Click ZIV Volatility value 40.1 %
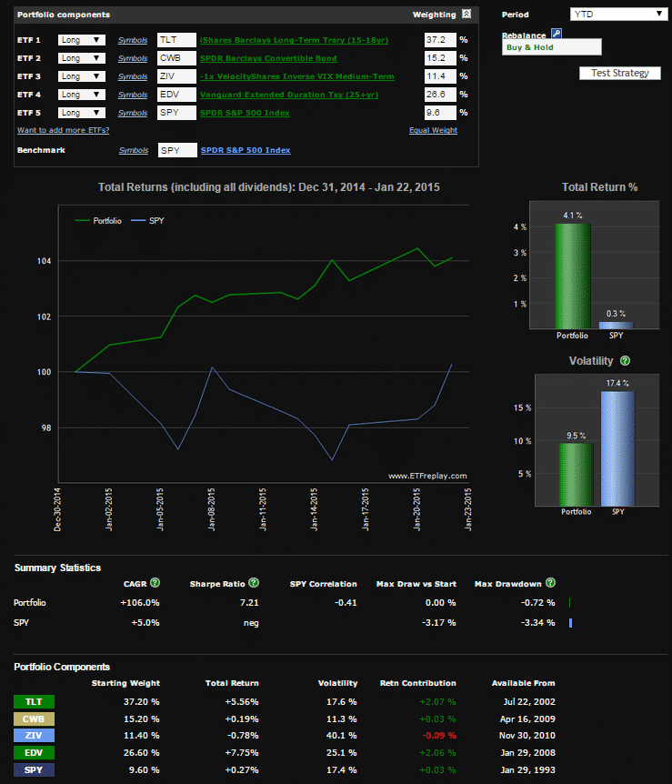672x784 pixels. tap(342, 736)
